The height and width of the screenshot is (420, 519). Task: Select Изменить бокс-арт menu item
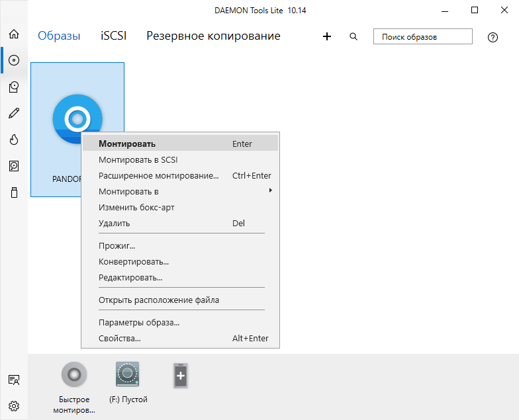pos(180,208)
